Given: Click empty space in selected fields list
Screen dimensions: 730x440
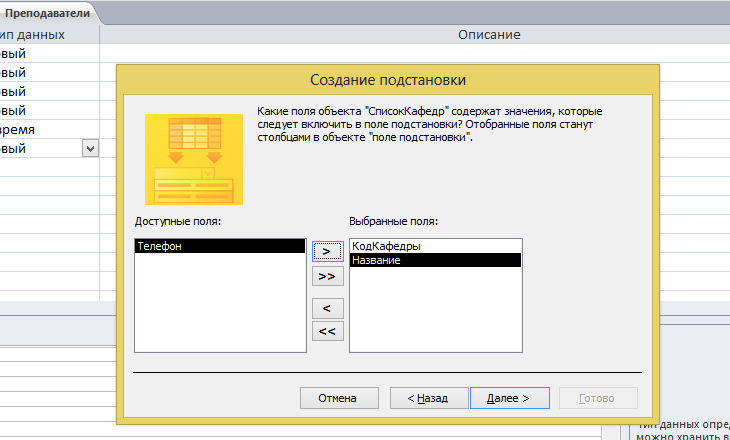Looking at the screenshot, I should (x=435, y=315).
